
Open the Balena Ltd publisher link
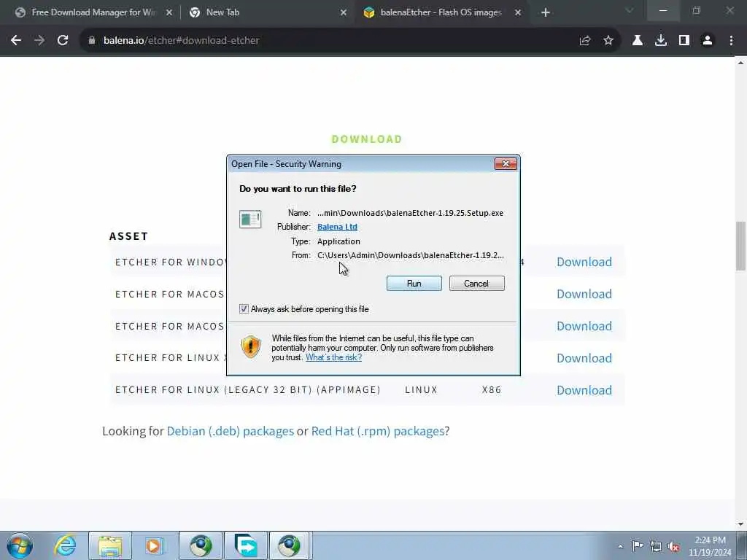337,227
